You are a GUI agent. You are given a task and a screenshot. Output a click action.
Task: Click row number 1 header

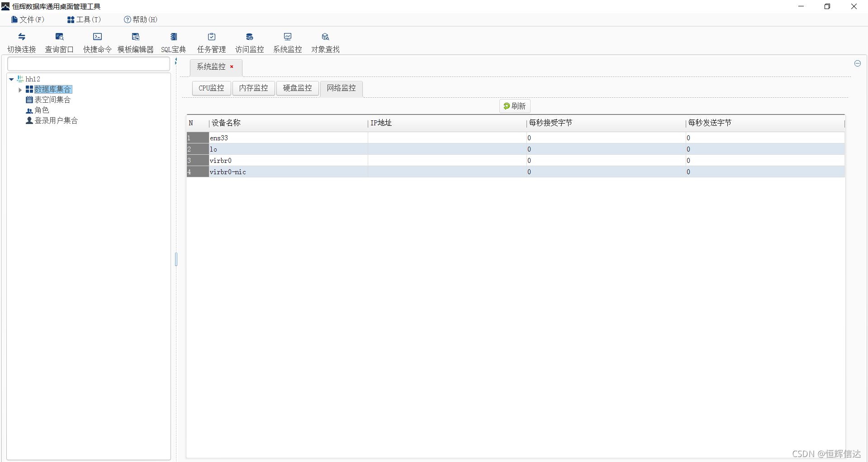[x=198, y=138]
